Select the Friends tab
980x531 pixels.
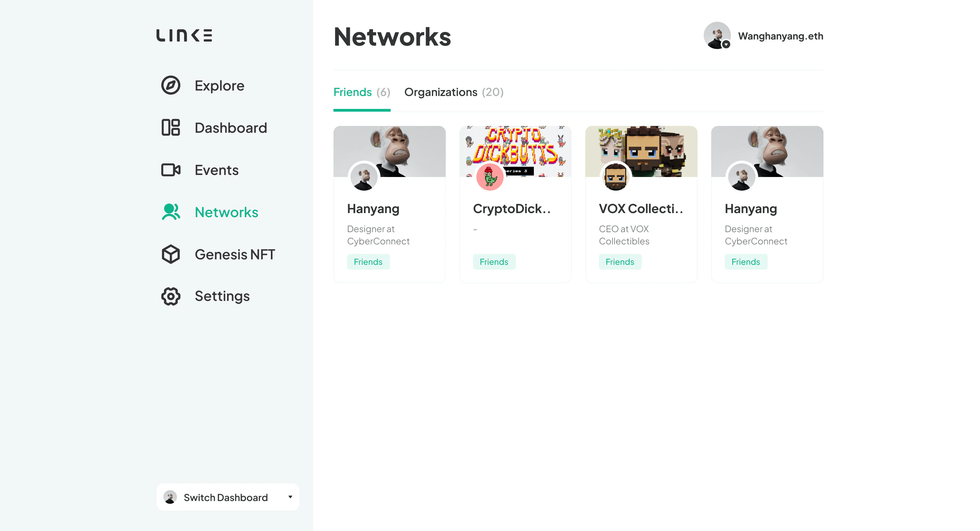pyautogui.click(x=362, y=92)
